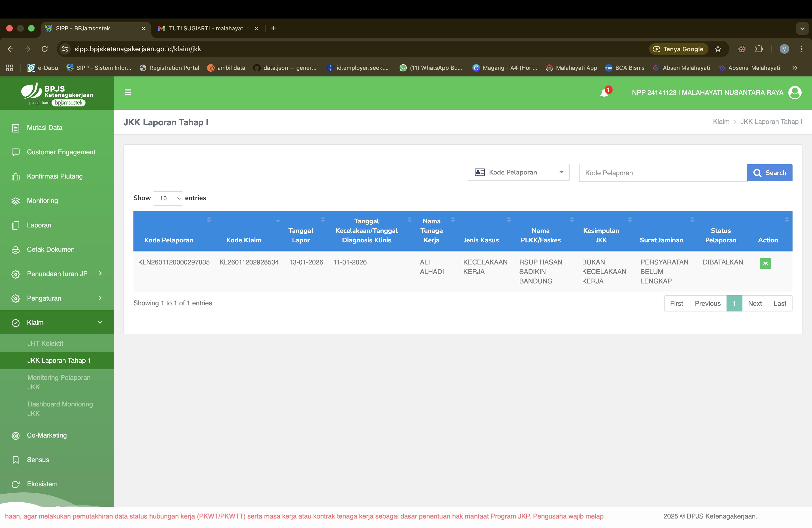This screenshot has width=812, height=528.
Task: Sort table by Kode Pelaporan column
Action: (169, 240)
